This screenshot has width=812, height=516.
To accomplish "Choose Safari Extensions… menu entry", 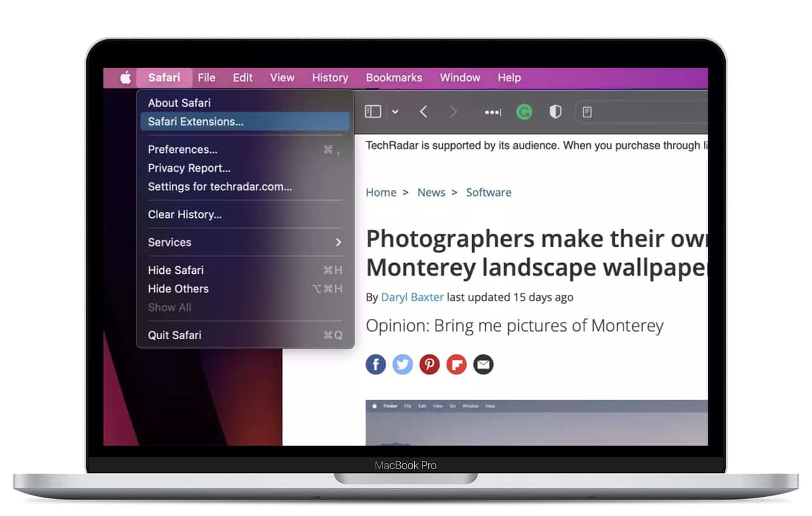I will tap(245, 122).
